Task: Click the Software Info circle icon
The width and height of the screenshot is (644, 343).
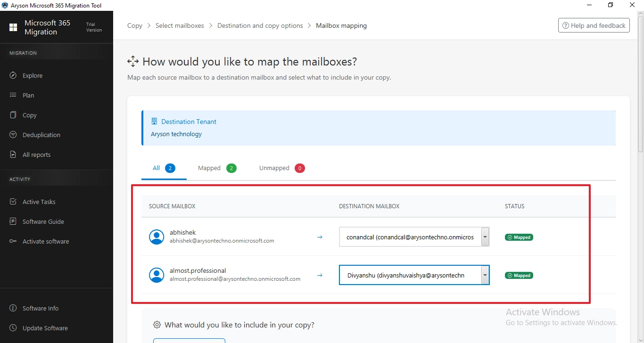Action: coord(13,308)
